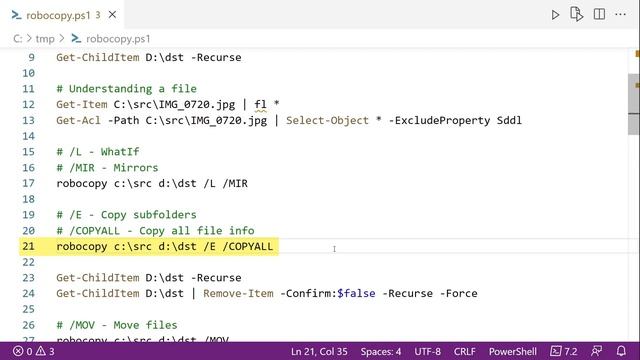This screenshot has width=640, height=360.
Task: Click 'Select-Object' on line 13
Action: pyautogui.click(x=327, y=120)
